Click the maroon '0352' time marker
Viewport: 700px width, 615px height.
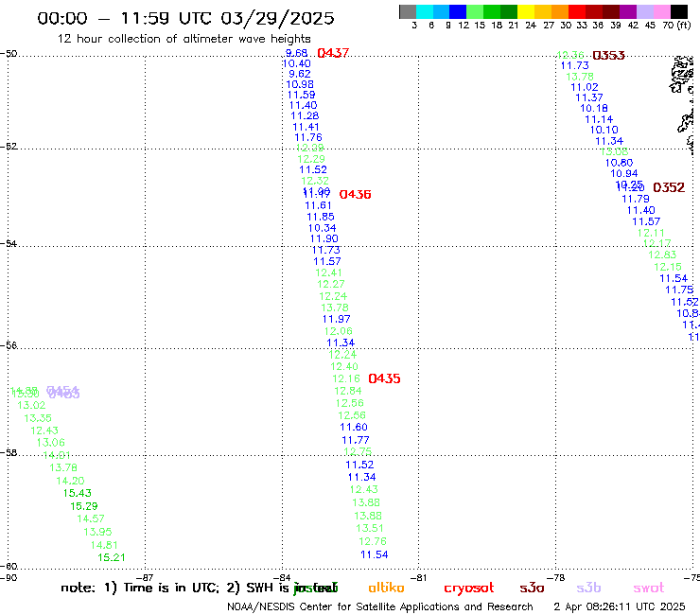(669, 187)
